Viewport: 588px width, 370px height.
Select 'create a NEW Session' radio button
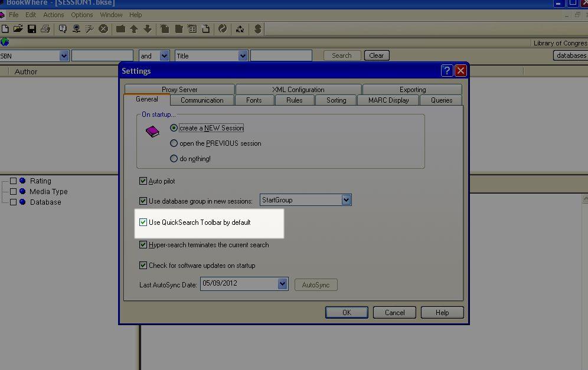pos(174,128)
